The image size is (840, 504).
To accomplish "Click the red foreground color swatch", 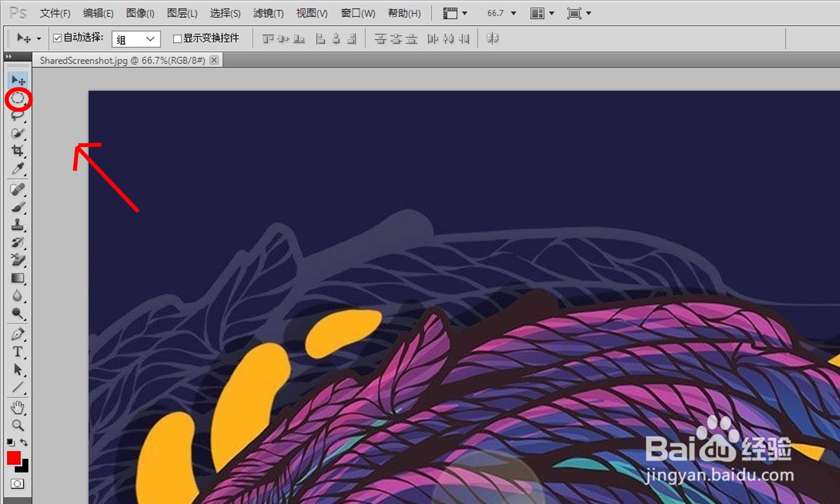I will (x=13, y=457).
